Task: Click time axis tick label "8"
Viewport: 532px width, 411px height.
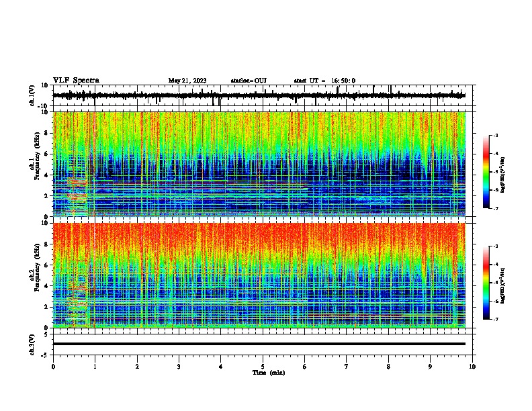Action: point(388,367)
